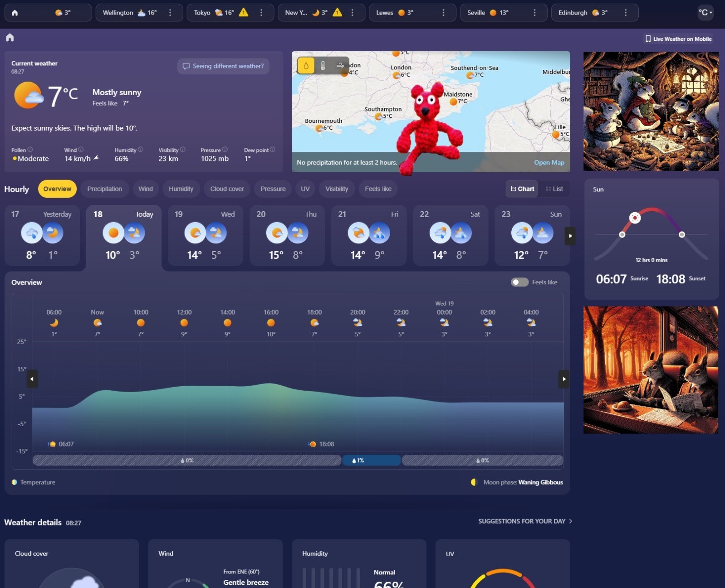Open the home breadcrumb icon below the location bar

pyautogui.click(x=10, y=38)
